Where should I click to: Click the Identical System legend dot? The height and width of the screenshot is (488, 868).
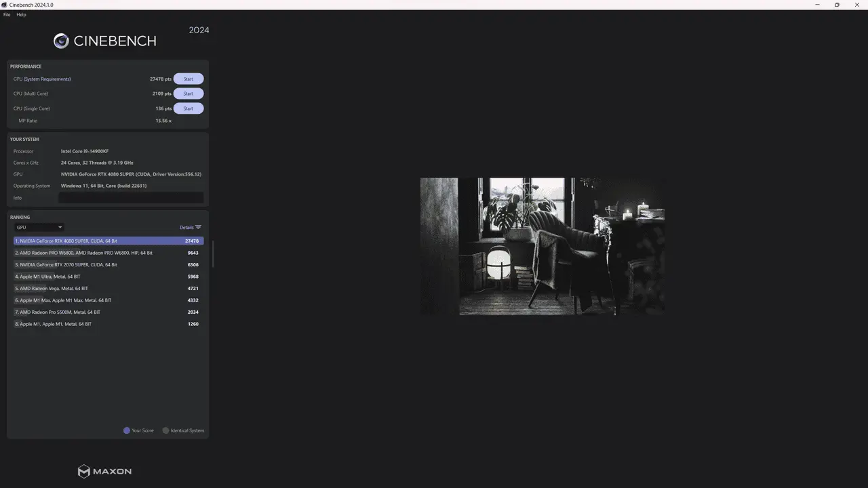coord(165,430)
